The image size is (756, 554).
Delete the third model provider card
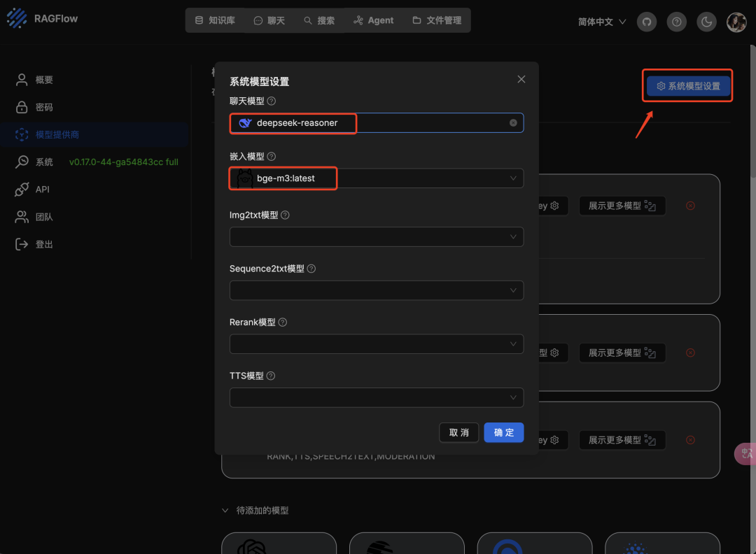point(690,440)
